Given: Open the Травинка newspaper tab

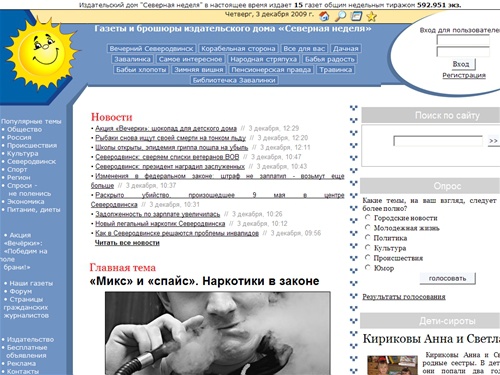Looking at the screenshot, I should pyautogui.click(x=335, y=70).
